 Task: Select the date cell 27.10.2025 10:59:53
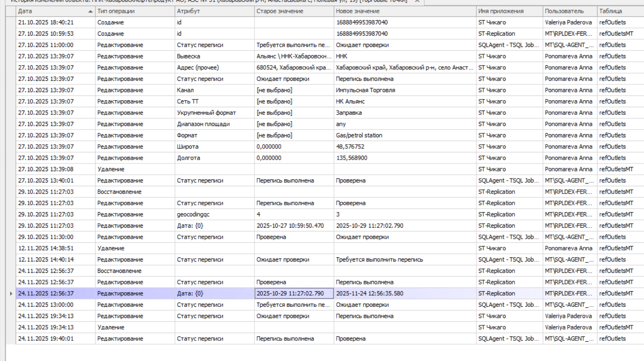55,34
